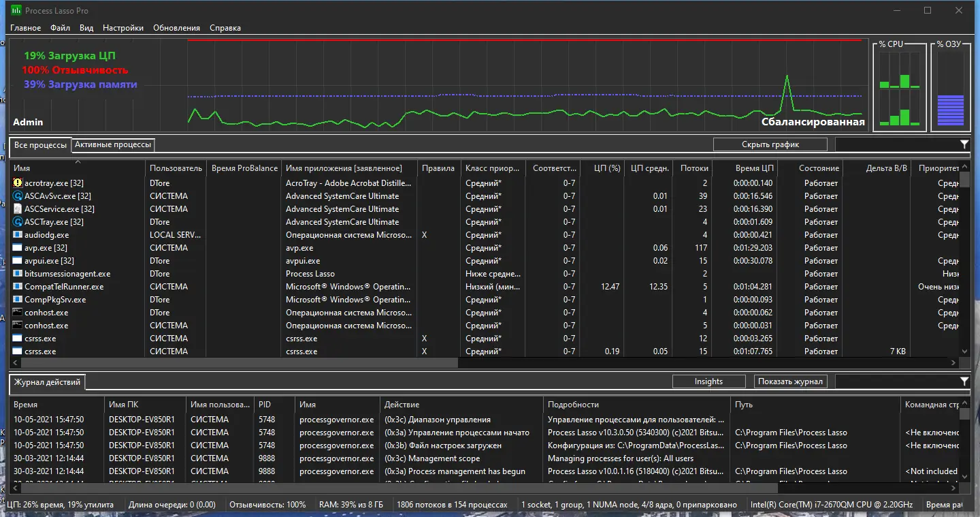The height and width of the screenshot is (517, 980).
Task: Click the ASCAvSvc.exe process icon
Action: point(18,196)
